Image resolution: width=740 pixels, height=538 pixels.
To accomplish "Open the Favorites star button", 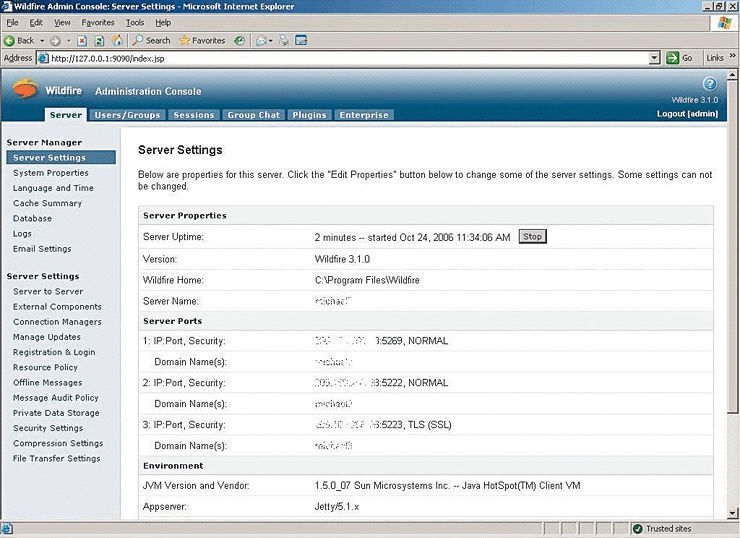I will [x=202, y=41].
